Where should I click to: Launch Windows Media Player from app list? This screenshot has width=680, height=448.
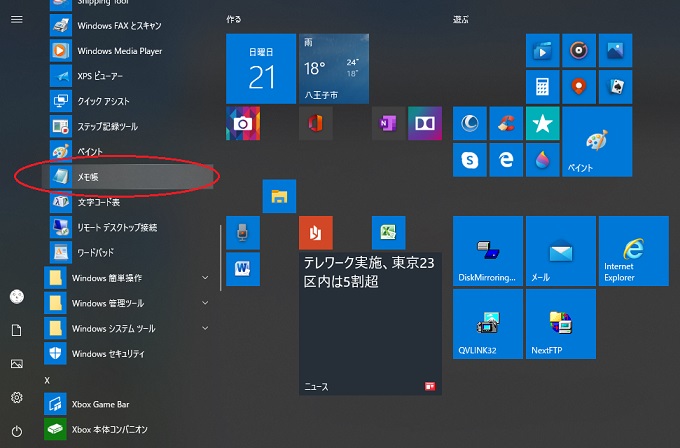[128, 51]
